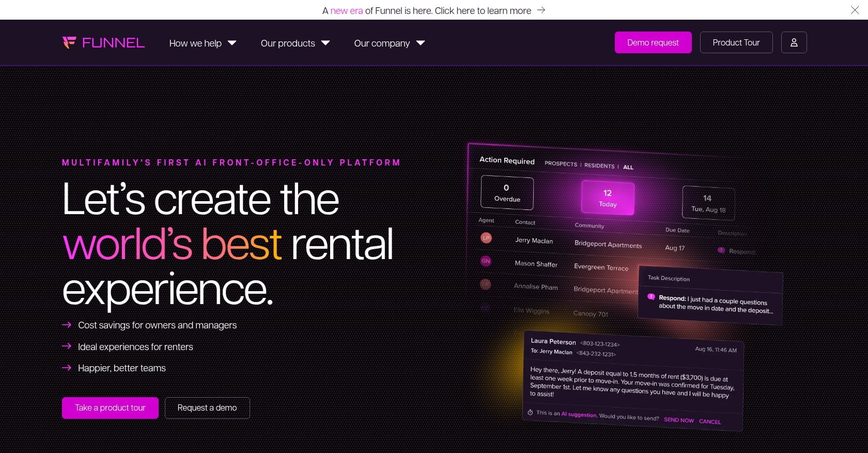Click Take a product tour button

coord(110,408)
